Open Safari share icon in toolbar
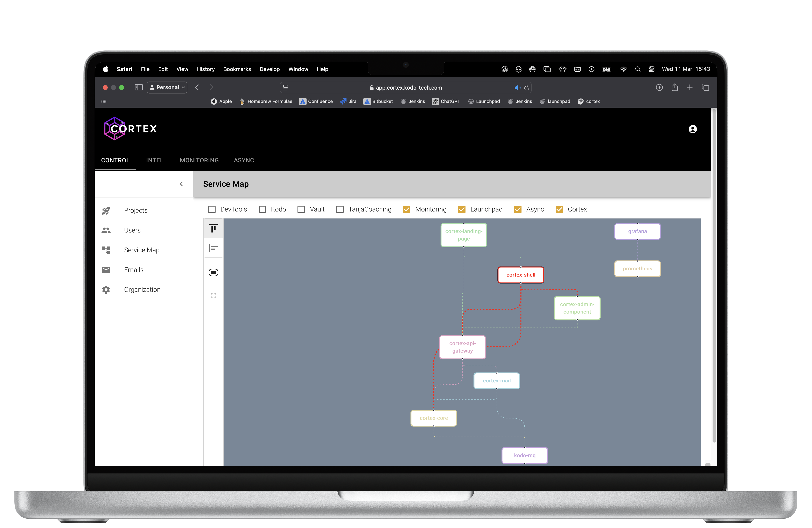This screenshot has width=812, height=528. (674, 88)
